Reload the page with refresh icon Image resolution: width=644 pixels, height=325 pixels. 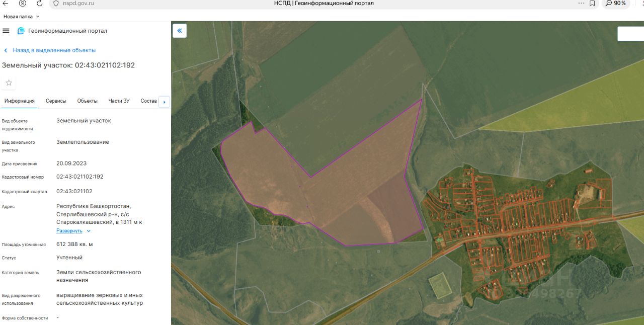pos(39,3)
